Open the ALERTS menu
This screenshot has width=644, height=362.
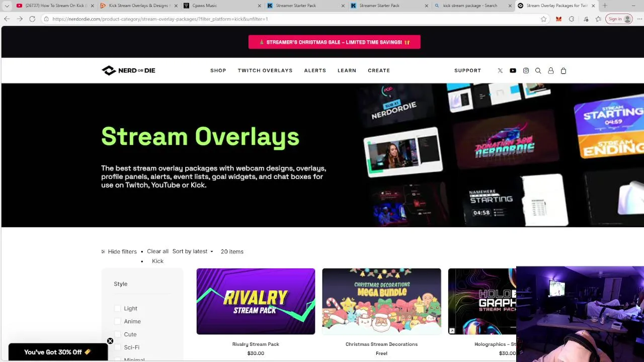[315, 70]
